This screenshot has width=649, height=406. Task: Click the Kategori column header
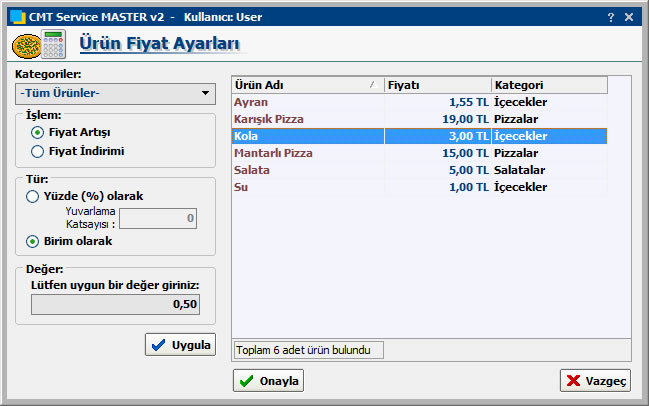pyautogui.click(x=560, y=85)
